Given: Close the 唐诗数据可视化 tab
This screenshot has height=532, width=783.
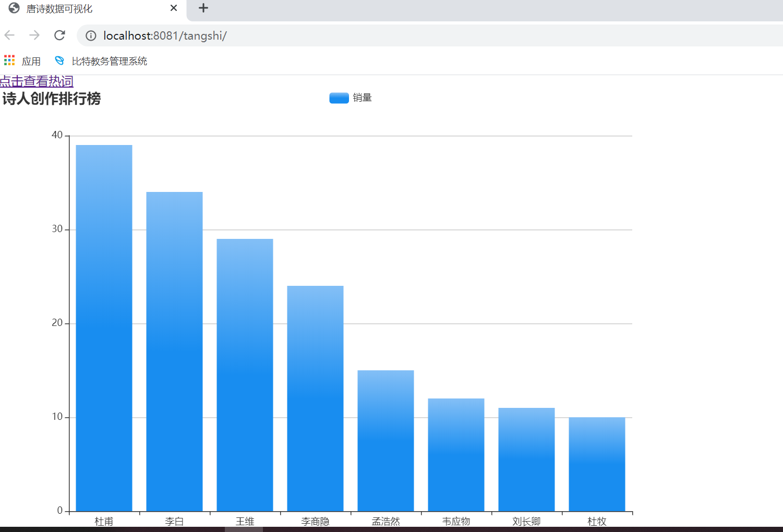Looking at the screenshot, I should 174,8.
